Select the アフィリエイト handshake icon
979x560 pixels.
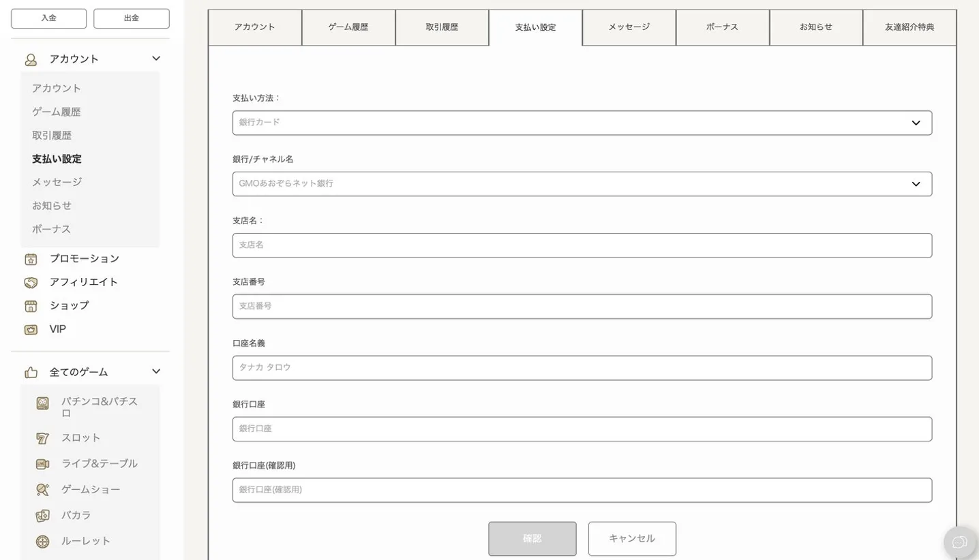point(31,282)
